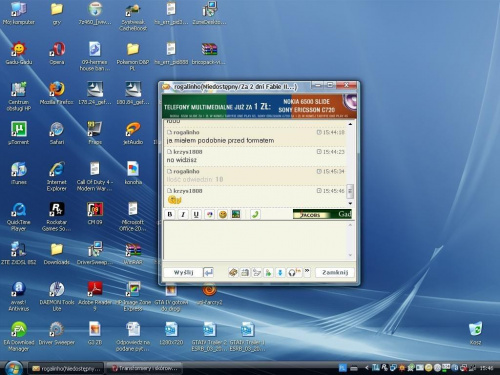Select the WinRAR desktop icon
The height and width of the screenshot is (375, 500).
click(x=133, y=253)
